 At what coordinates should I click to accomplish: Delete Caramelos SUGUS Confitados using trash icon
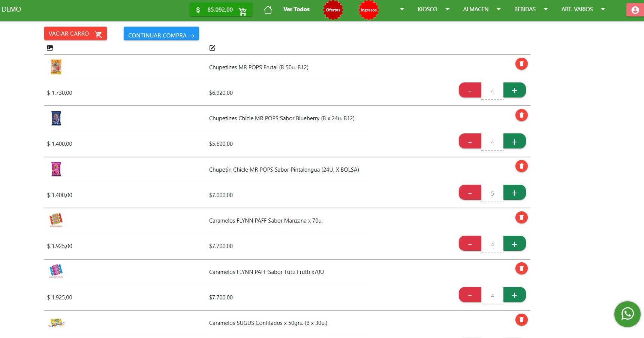(521, 320)
